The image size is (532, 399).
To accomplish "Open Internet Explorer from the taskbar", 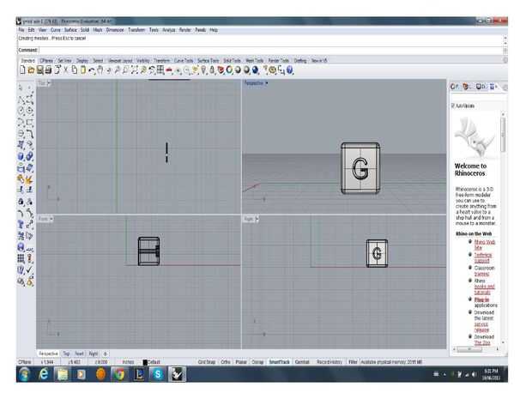I will click(44, 375).
